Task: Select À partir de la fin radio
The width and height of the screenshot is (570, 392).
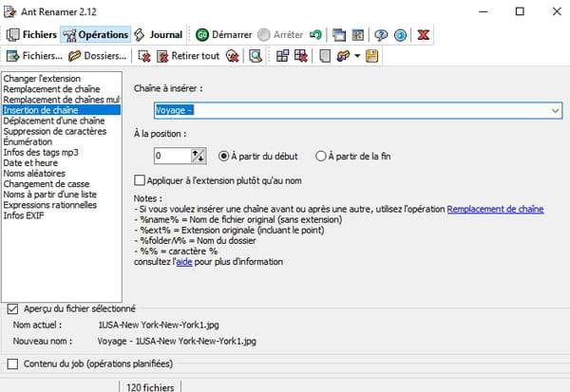Action: coord(353,157)
